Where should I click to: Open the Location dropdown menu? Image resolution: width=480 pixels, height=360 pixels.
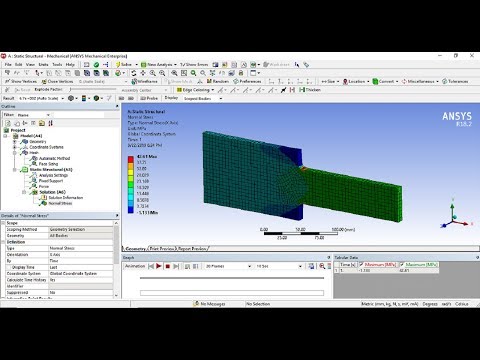(x=356, y=81)
